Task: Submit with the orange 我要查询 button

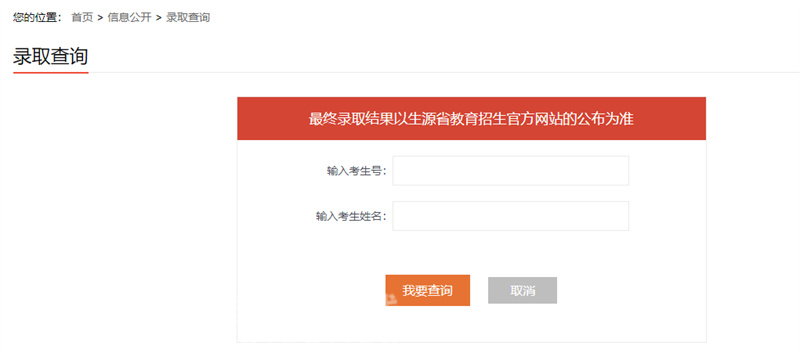Action: click(428, 291)
